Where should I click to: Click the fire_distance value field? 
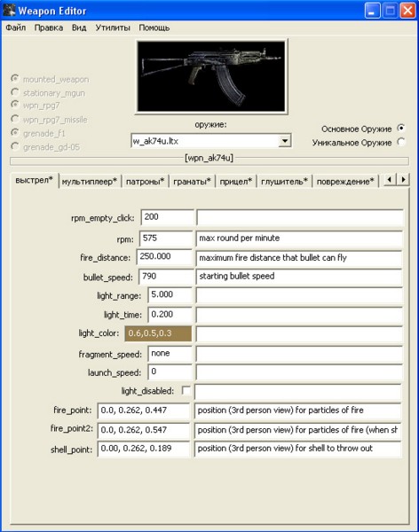164,257
